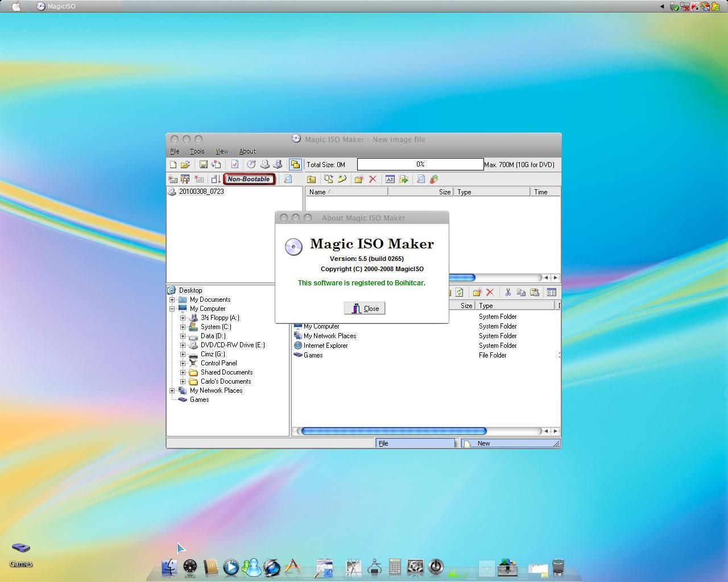Select the 20100308_0723 image root node
Screen dimensions: 728x582
point(201,192)
